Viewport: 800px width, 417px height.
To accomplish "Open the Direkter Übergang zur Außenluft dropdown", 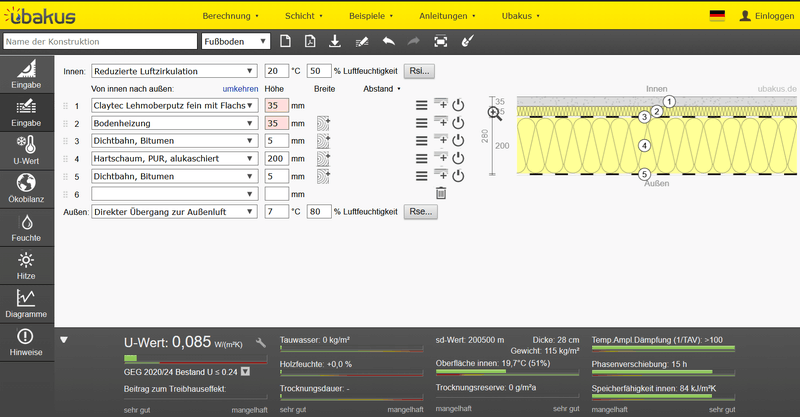I will pyautogui.click(x=173, y=212).
